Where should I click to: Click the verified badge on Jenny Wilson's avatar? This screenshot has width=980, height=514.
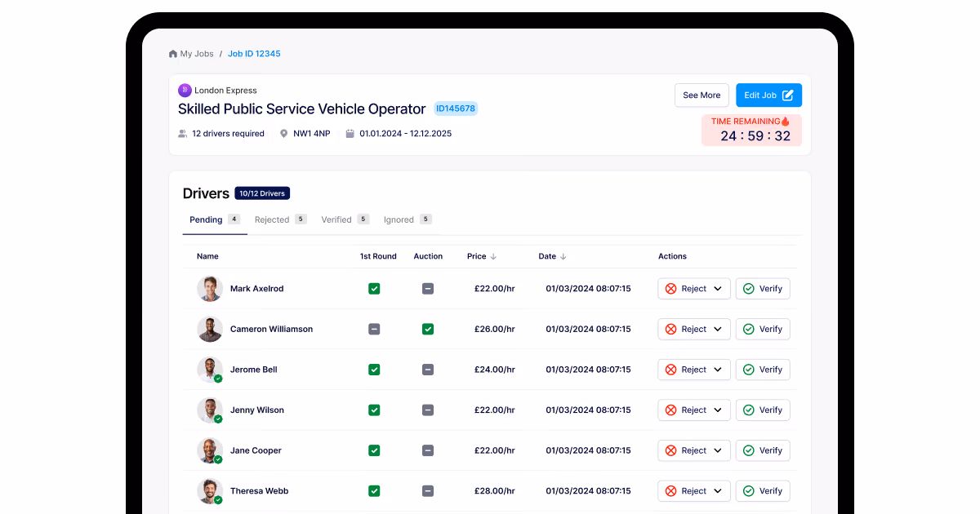coord(218,419)
